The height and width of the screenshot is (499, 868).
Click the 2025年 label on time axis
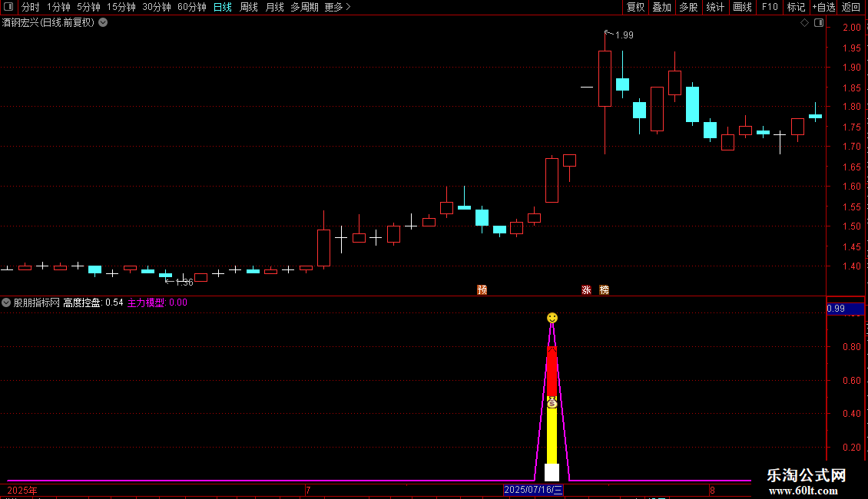point(22,490)
